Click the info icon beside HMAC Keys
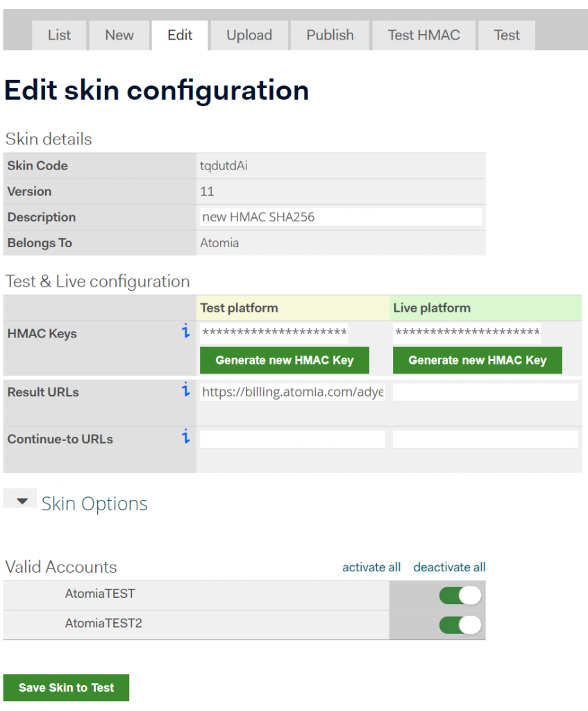The width and height of the screenshot is (588, 711). pos(185,332)
